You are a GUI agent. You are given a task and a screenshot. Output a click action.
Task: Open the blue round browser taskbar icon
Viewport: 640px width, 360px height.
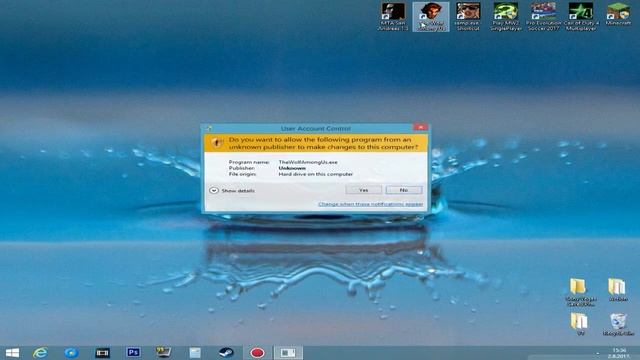coord(71,353)
